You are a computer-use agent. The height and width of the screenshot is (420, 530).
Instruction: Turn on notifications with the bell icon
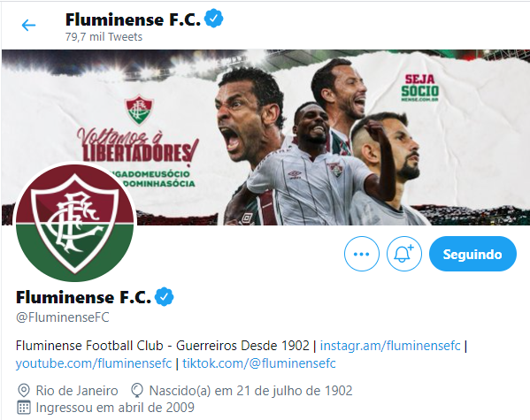(404, 254)
